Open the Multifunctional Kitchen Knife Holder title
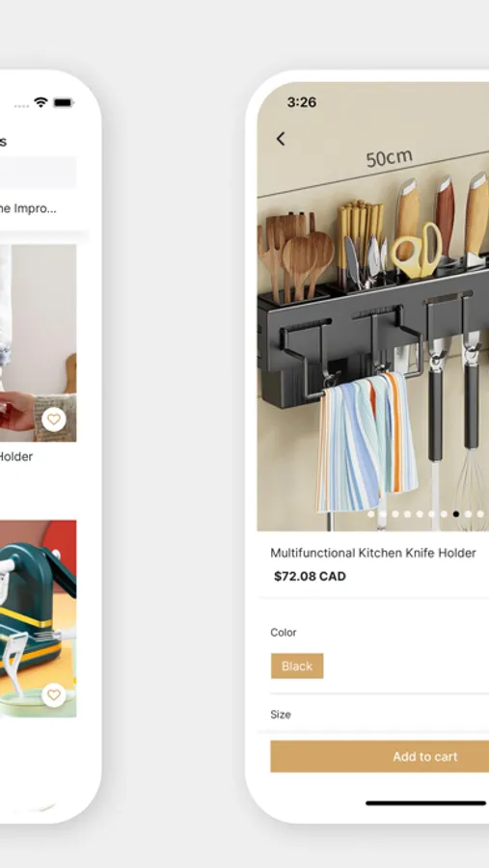 click(373, 553)
